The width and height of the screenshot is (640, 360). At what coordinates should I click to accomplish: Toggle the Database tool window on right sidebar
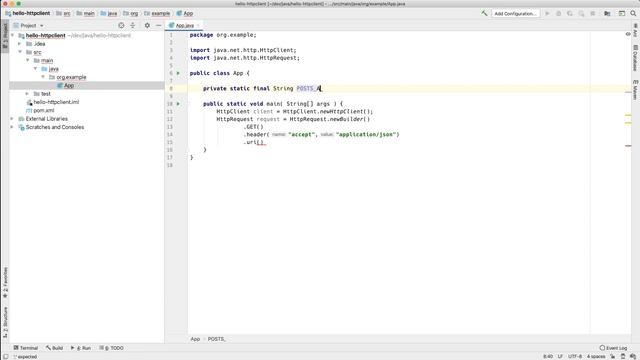tap(635, 58)
